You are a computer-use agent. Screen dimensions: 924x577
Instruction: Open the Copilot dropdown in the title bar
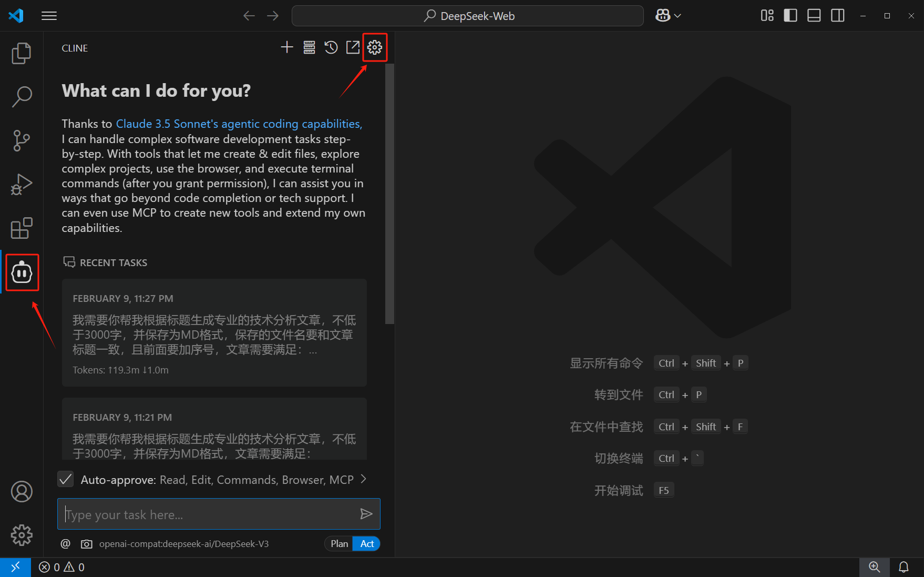tap(668, 15)
